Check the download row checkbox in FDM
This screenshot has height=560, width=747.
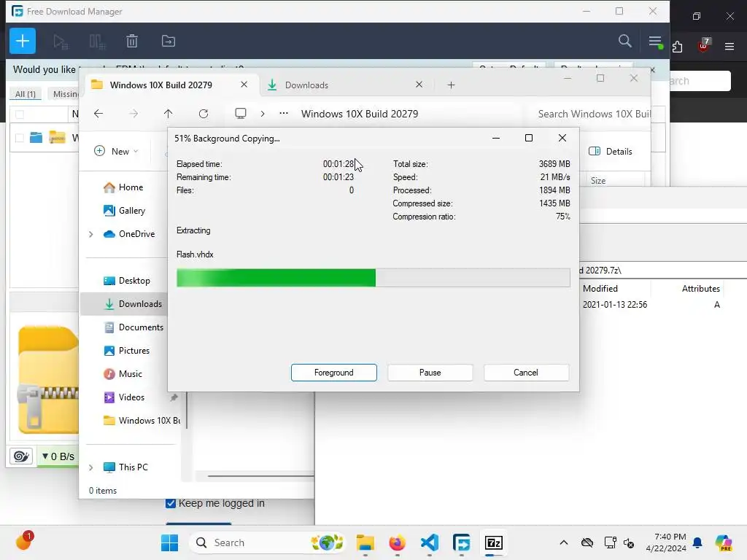pos(20,138)
